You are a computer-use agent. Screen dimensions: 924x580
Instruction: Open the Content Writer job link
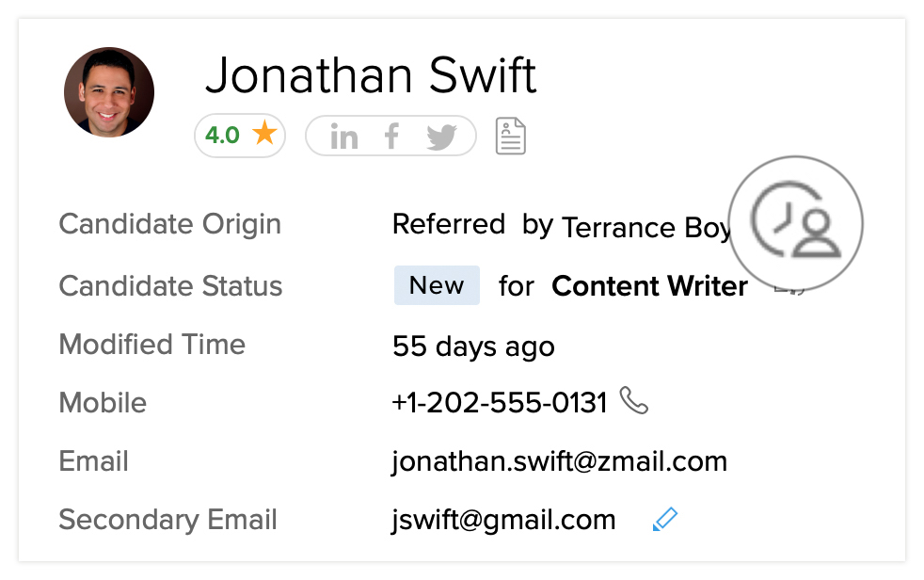649,286
